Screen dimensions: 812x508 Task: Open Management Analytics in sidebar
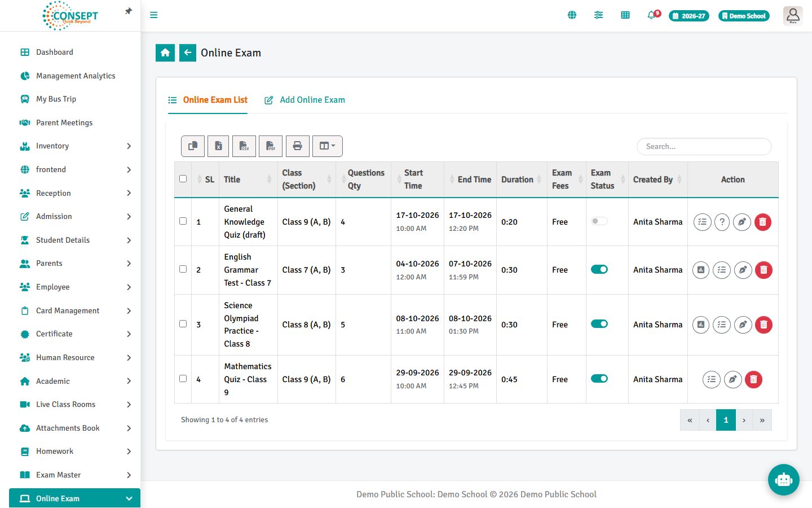74,76
